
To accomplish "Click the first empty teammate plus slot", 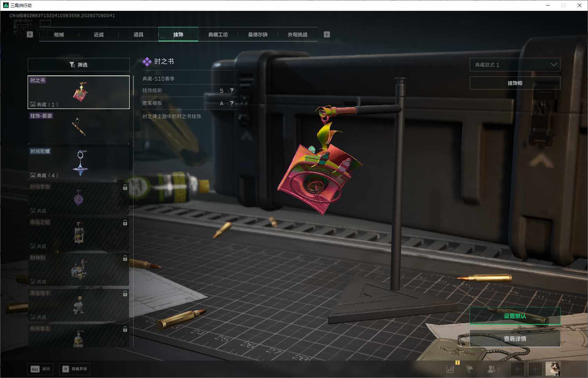I will 517,369.
